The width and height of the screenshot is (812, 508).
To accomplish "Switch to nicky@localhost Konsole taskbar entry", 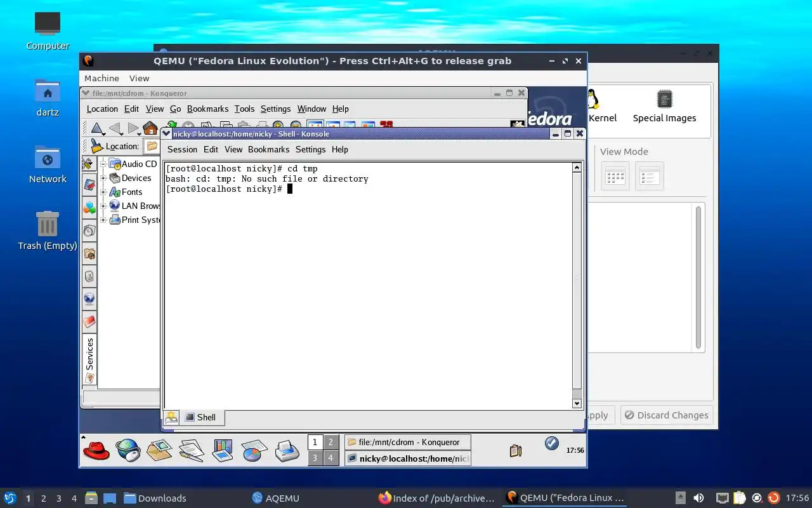I will 407,458.
